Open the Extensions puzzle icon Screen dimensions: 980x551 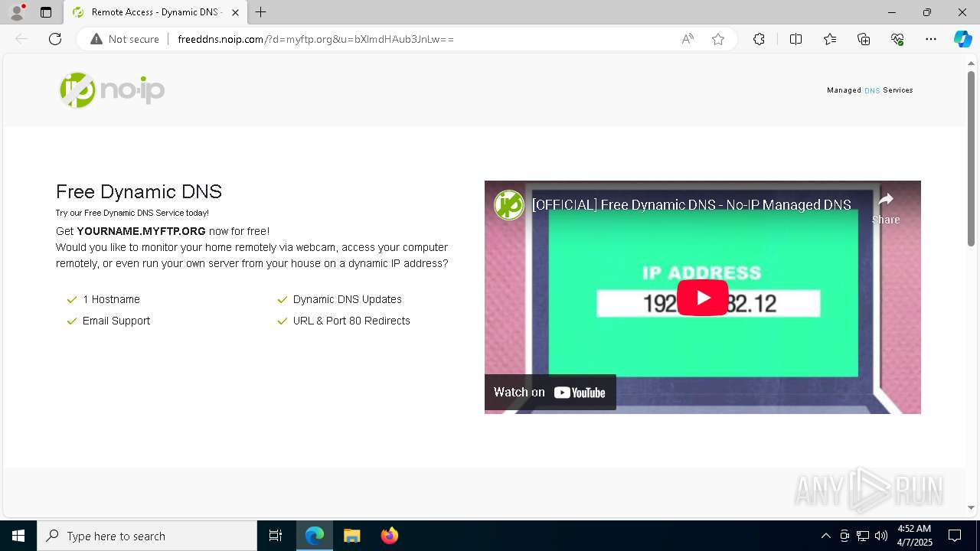(x=759, y=39)
